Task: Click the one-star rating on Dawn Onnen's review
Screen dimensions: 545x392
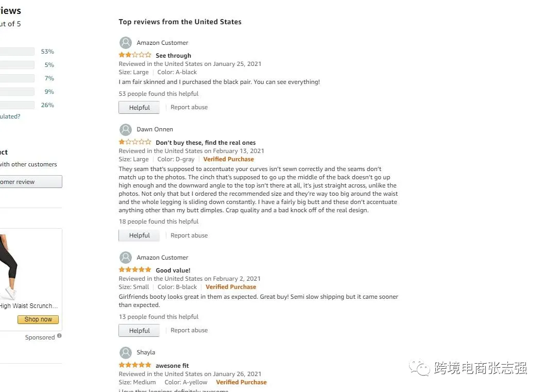Action: point(135,142)
